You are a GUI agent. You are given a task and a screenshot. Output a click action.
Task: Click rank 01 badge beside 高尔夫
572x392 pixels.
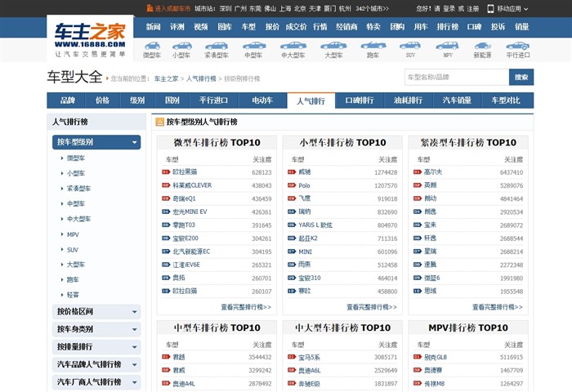(418, 171)
